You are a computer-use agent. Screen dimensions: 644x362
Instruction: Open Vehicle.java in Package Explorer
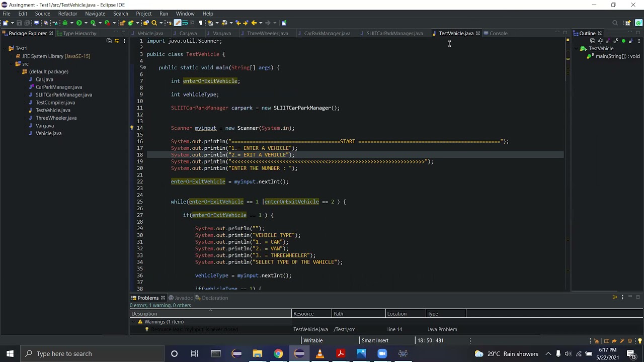point(48,133)
